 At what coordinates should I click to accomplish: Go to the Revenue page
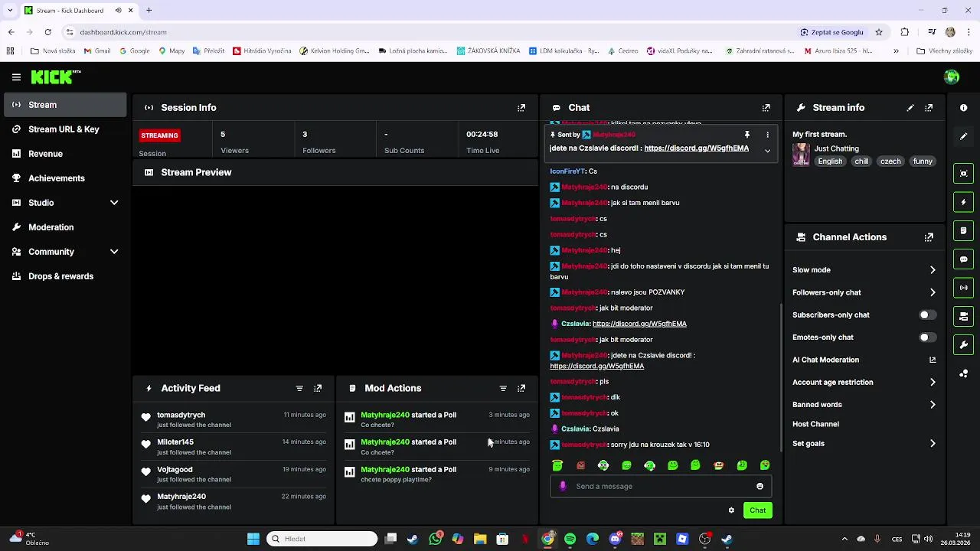pyautogui.click(x=65, y=154)
